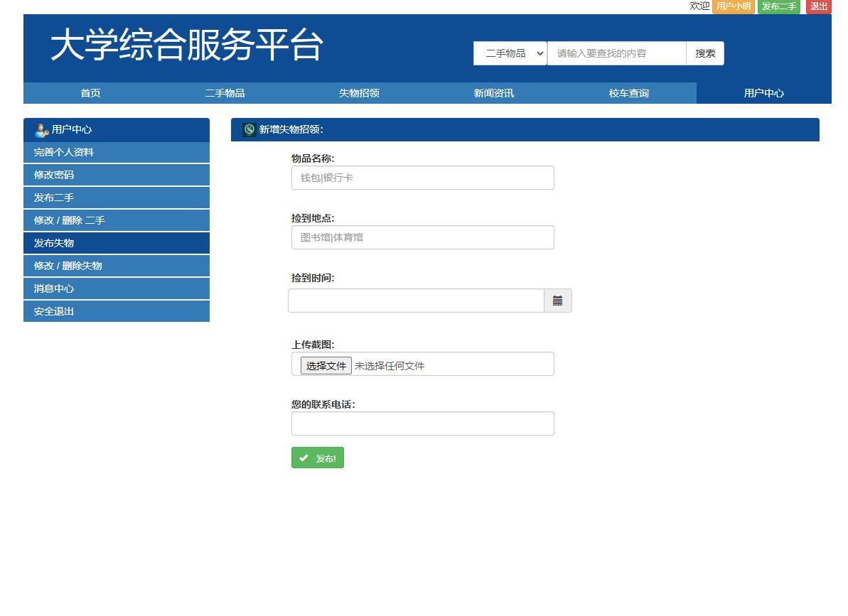Open the 失物招领 tab
Viewport: 848px width, 616px height.
click(359, 93)
